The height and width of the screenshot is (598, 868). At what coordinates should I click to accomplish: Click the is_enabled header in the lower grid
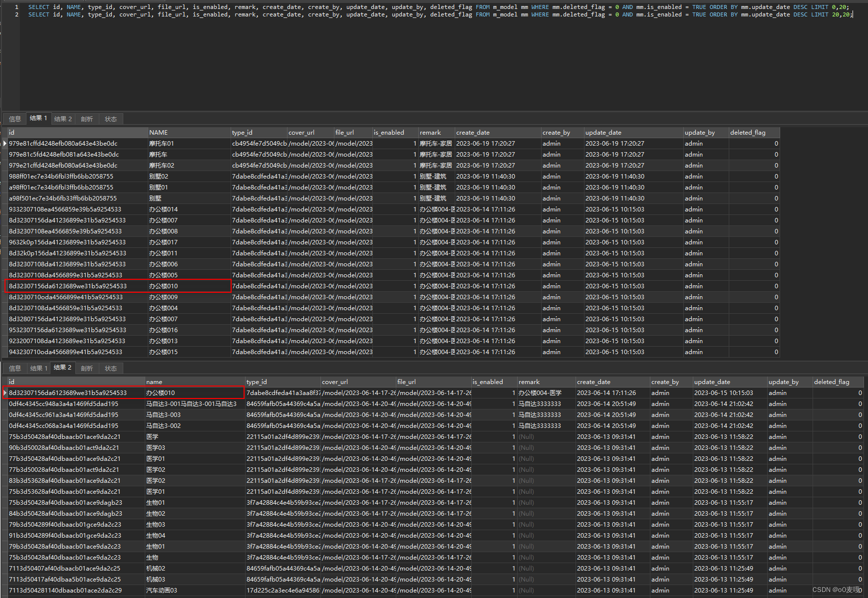pyautogui.click(x=494, y=382)
